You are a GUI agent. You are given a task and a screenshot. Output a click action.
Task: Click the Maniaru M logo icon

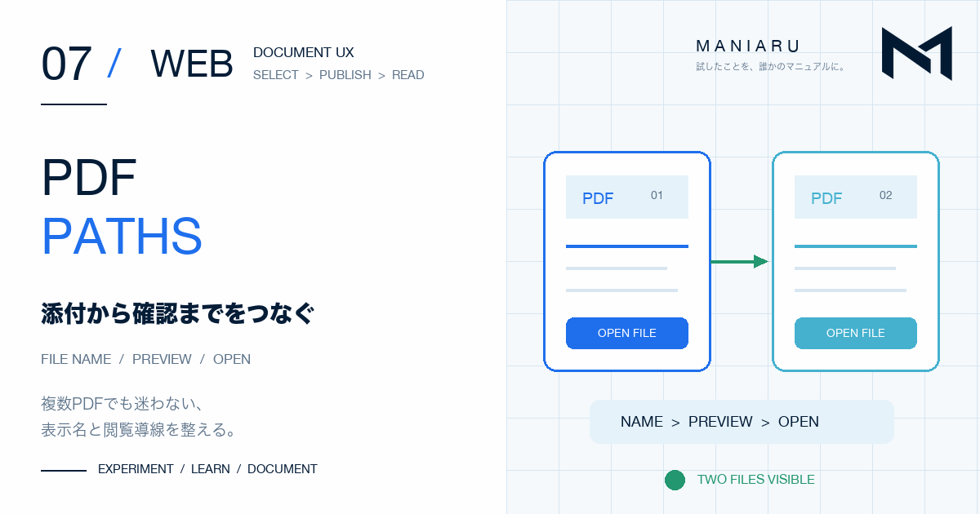916,54
